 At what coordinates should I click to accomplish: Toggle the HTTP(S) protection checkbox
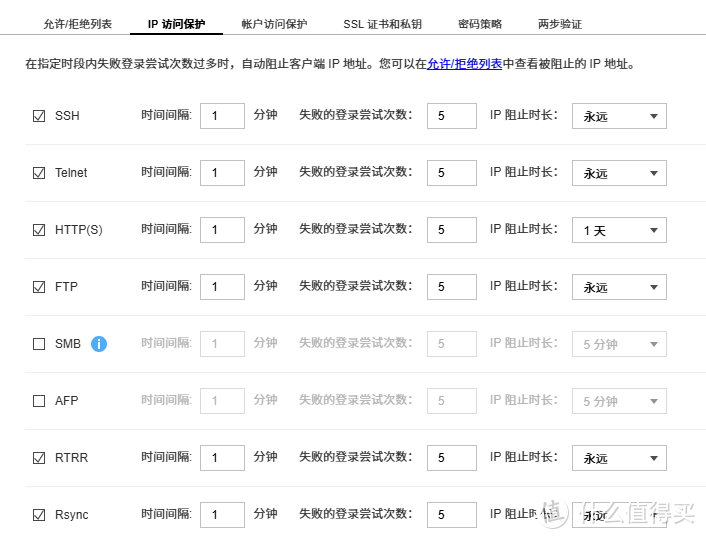tap(39, 230)
